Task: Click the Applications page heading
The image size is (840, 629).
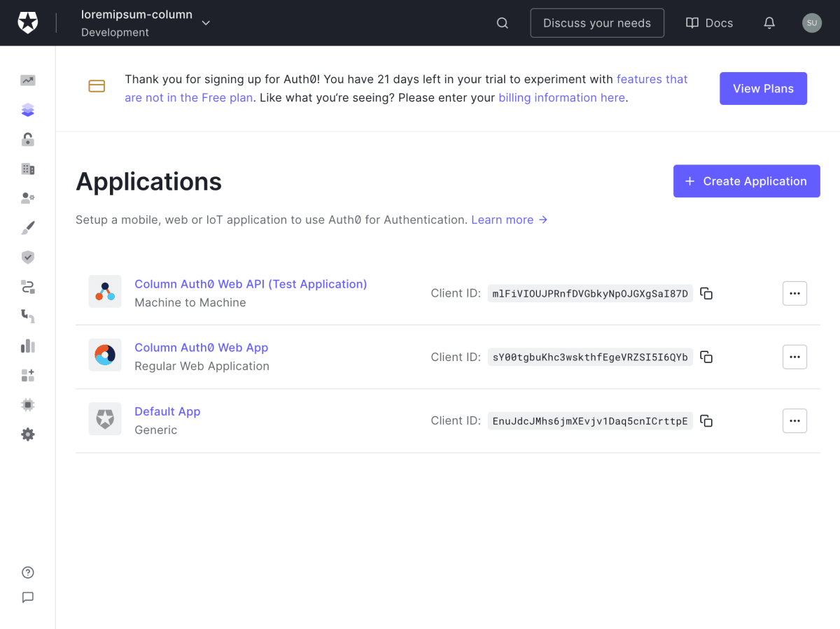Action: (149, 181)
